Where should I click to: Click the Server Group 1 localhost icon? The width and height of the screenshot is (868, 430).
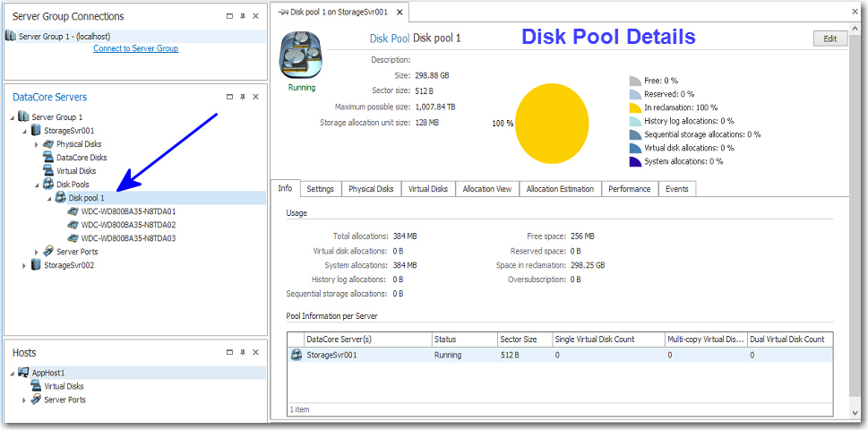coord(11,36)
